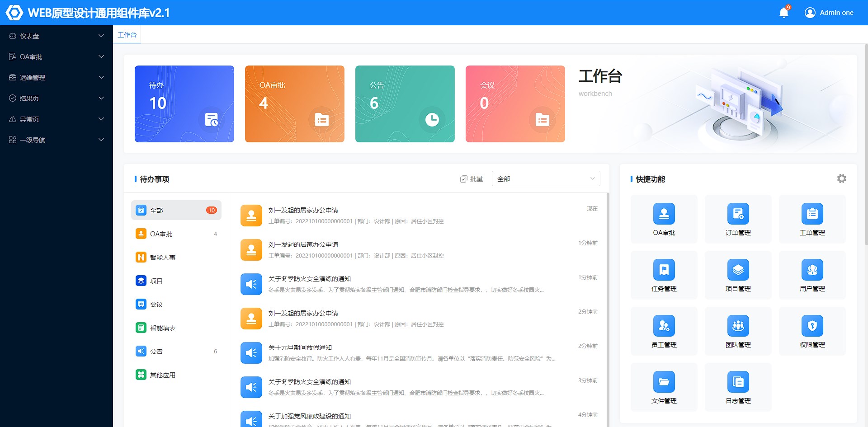Viewport: 868px width, 427px height.
Task: Switch to the 工作台 tab
Action: point(127,35)
